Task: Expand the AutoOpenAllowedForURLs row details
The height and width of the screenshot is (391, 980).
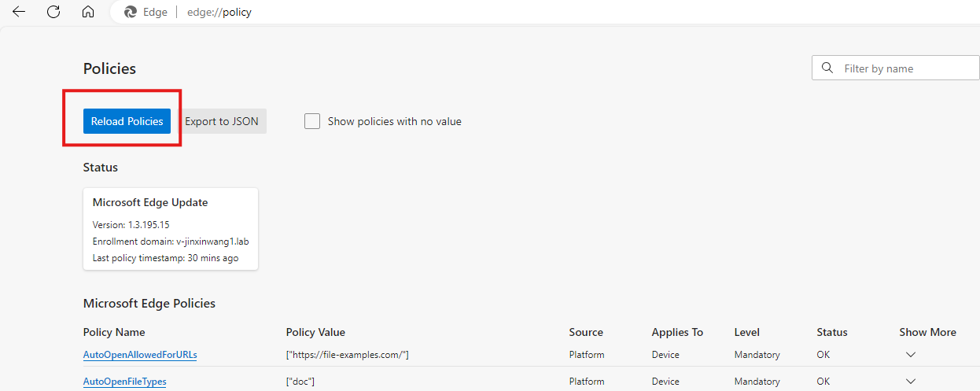Action: (x=911, y=355)
